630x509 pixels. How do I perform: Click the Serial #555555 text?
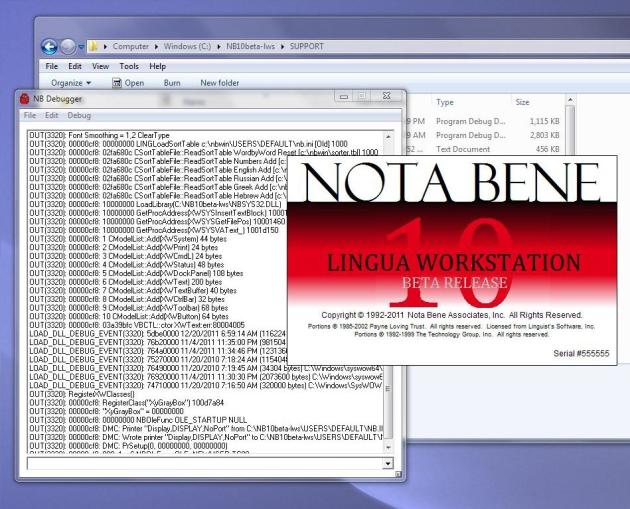[581, 354]
